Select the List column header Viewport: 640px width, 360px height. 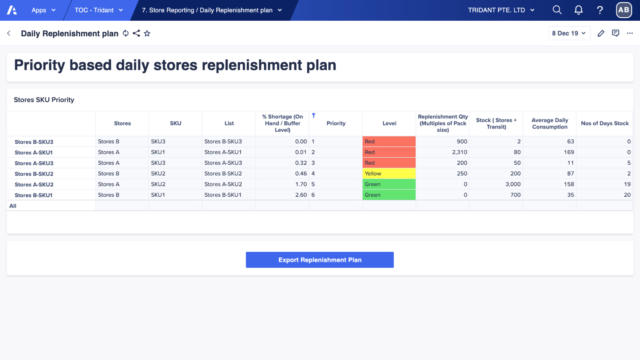click(x=229, y=123)
